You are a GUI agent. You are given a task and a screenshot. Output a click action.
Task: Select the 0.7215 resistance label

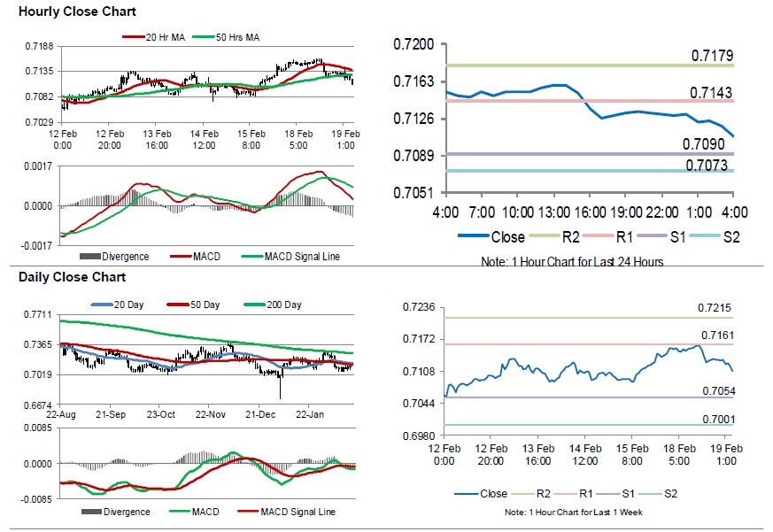tap(715, 307)
